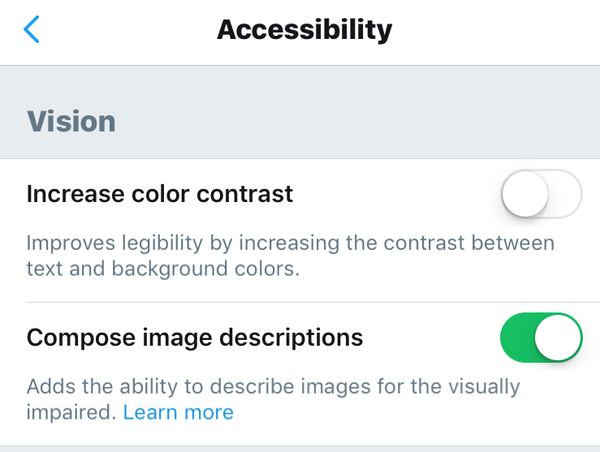Click the gray track of the disabled toggle
The height and width of the screenshot is (452, 600).
click(566, 194)
